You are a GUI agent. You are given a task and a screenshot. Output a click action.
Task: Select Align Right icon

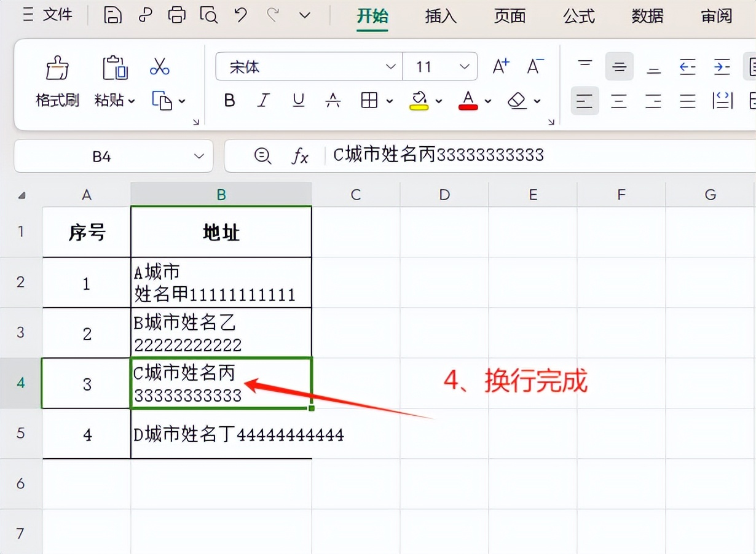click(x=654, y=101)
